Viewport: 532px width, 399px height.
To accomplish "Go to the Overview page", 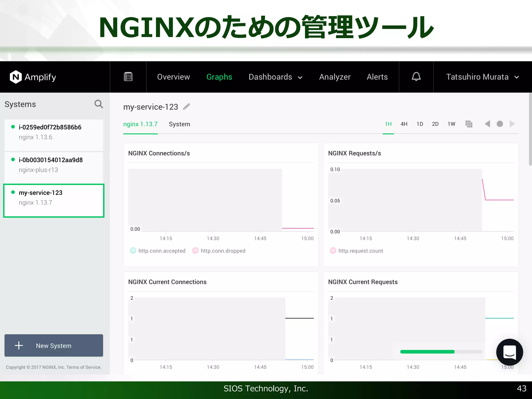I will (x=174, y=77).
